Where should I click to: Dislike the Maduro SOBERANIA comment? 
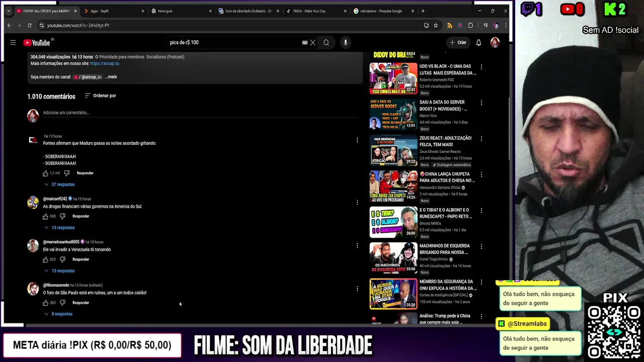(x=66, y=173)
